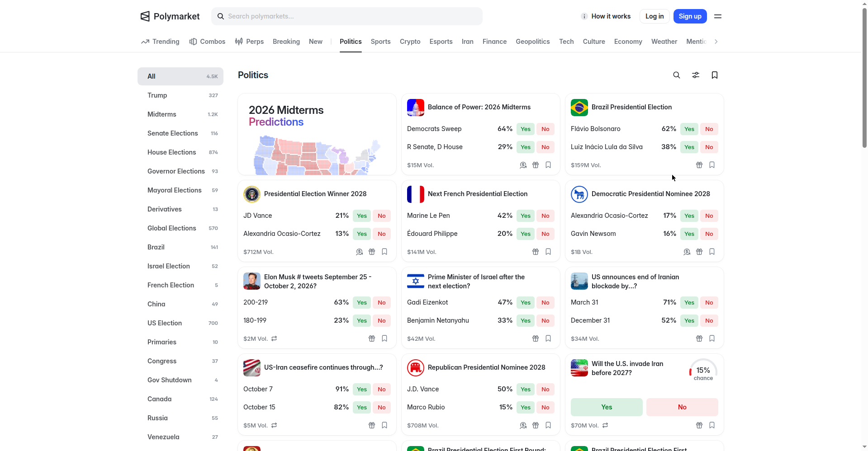Expand more categories with the right chevron
This screenshot has height=451, width=868.
716,42
